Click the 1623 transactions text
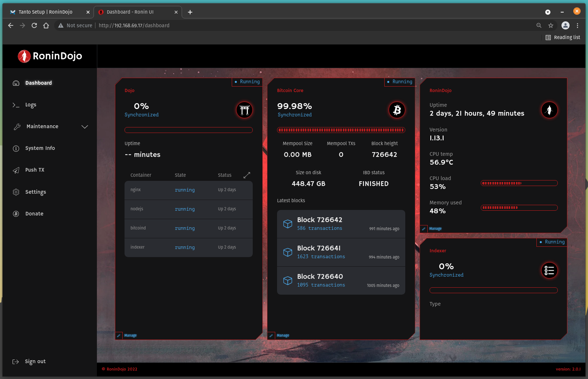588x379 pixels. [x=321, y=257]
